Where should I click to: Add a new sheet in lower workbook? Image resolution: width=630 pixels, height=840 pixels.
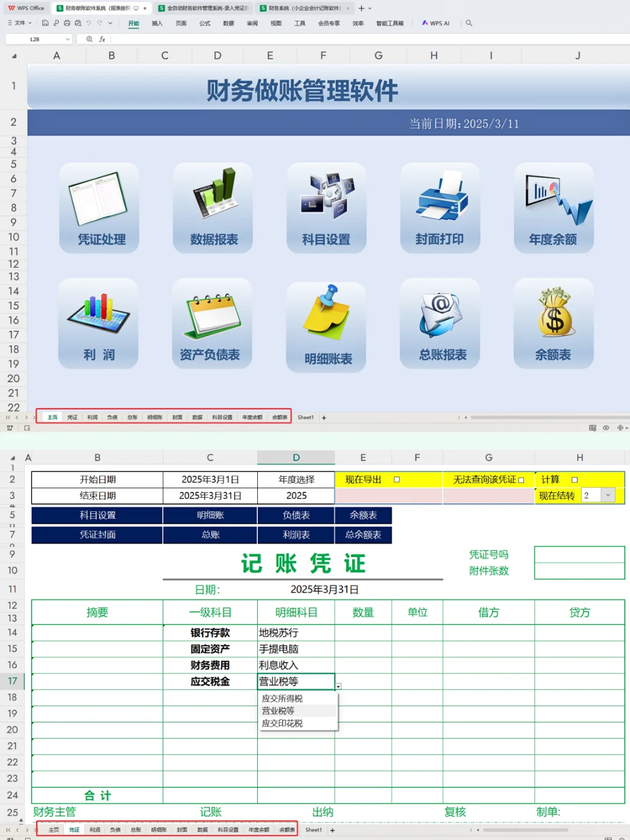click(x=332, y=830)
